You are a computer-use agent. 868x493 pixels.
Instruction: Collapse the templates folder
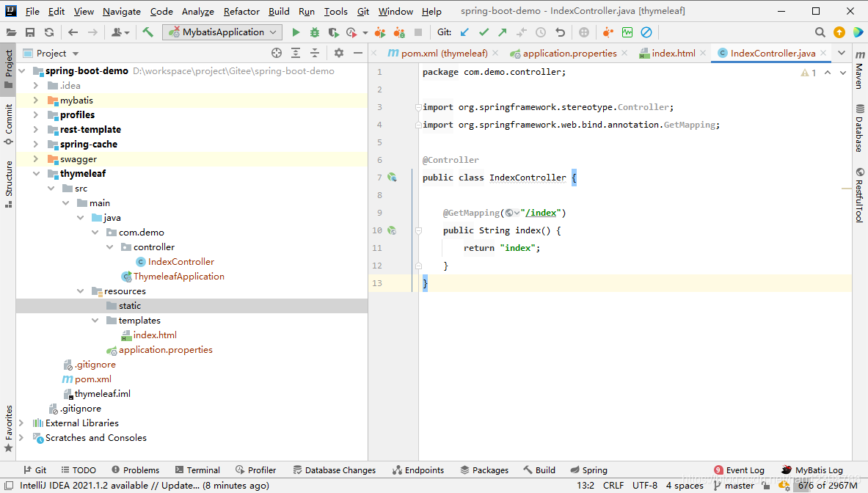coord(95,321)
